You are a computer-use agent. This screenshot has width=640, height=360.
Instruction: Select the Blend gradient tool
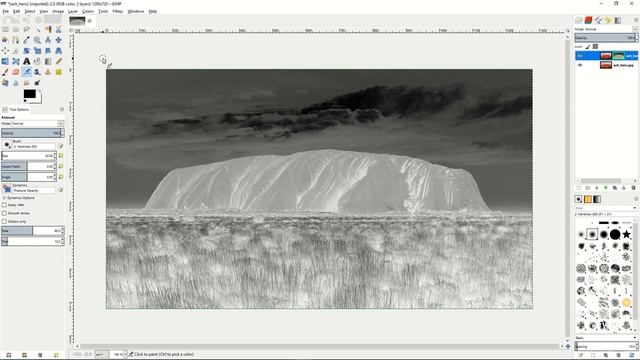click(48, 61)
